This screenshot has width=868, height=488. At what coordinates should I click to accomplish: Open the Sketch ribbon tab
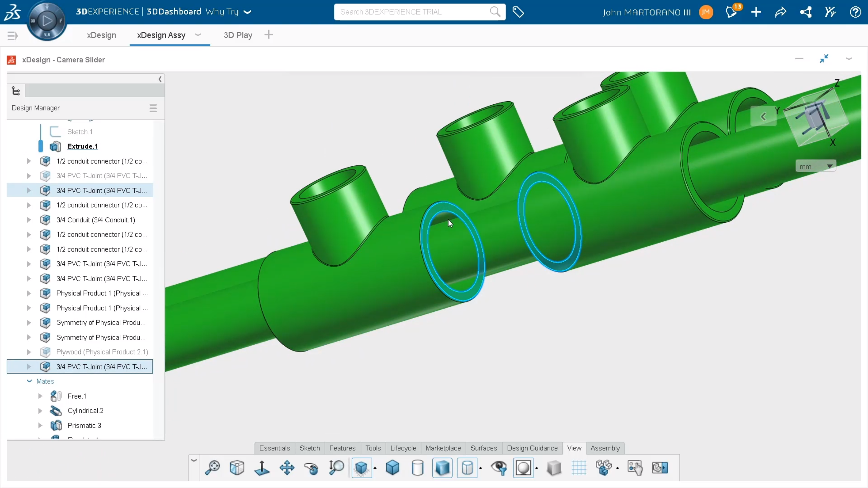coord(309,448)
